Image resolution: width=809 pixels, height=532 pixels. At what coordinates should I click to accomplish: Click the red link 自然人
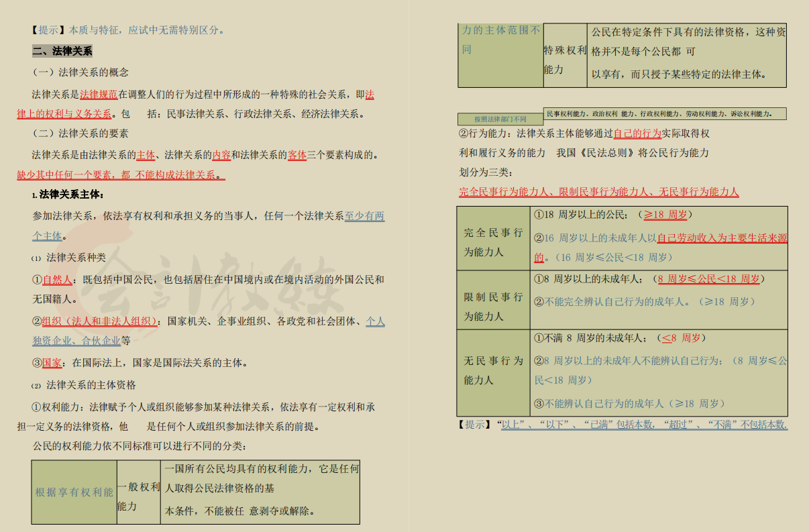click(57, 280)
